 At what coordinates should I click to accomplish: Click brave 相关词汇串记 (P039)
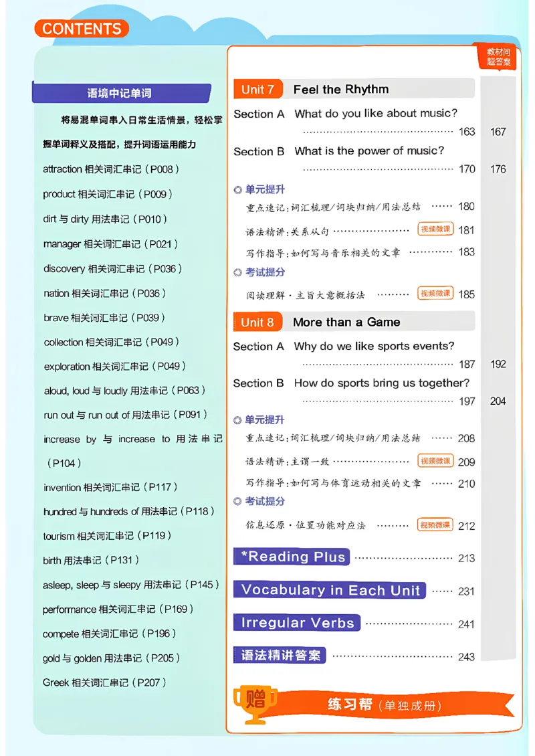(x=104, y=318)
